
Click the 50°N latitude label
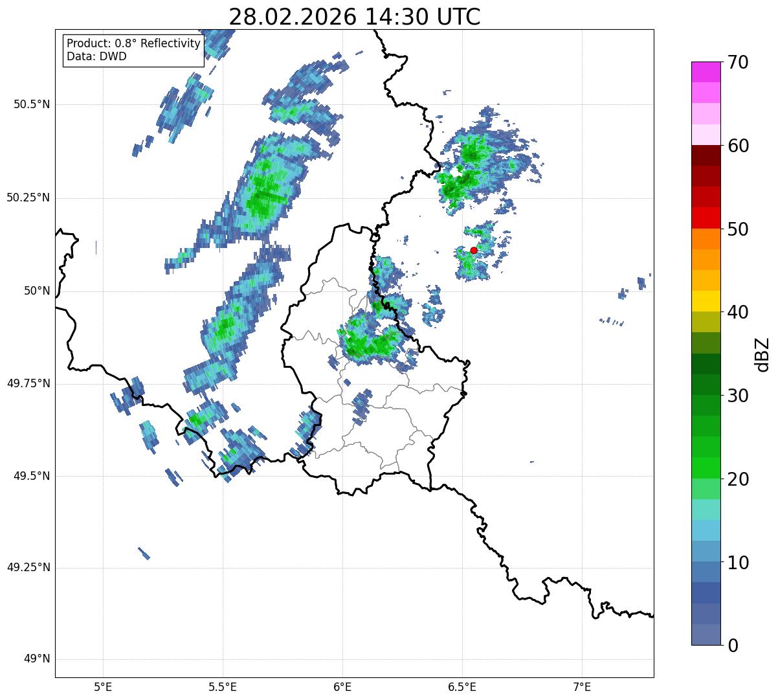[x=37, y=291]
